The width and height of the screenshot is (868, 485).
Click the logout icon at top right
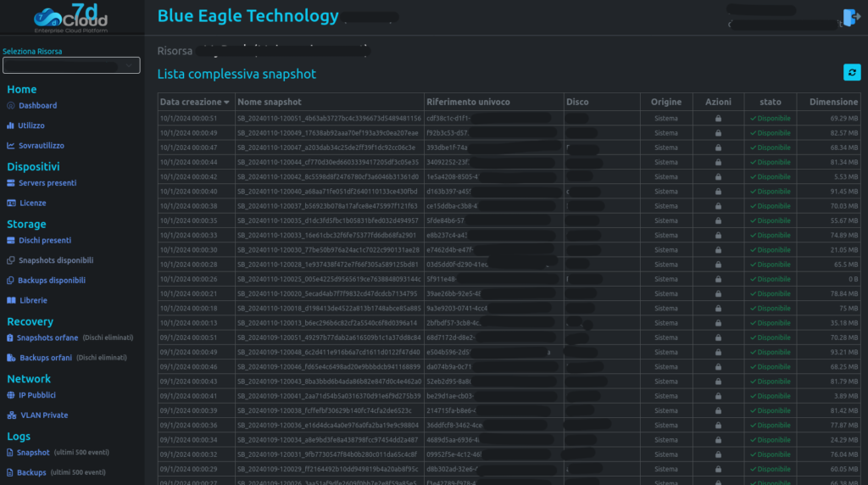tap(851, 19)
